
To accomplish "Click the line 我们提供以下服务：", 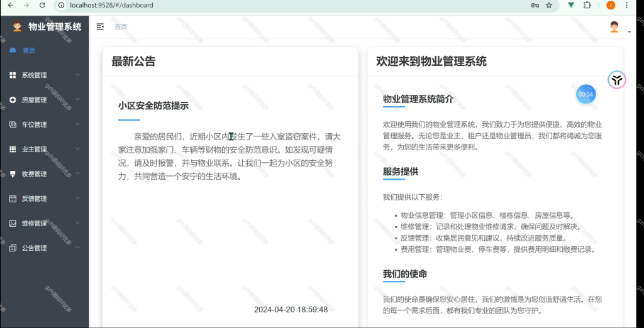I will [x=413, y=197].
